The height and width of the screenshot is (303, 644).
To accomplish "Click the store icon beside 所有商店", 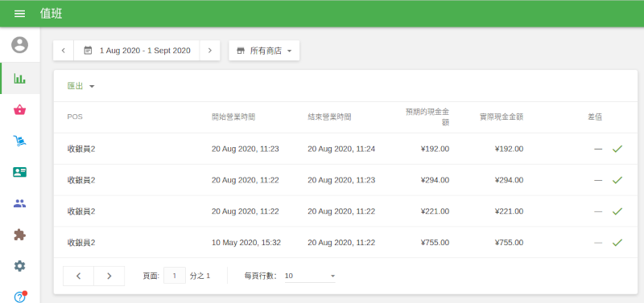I will (x=241, y=51).
